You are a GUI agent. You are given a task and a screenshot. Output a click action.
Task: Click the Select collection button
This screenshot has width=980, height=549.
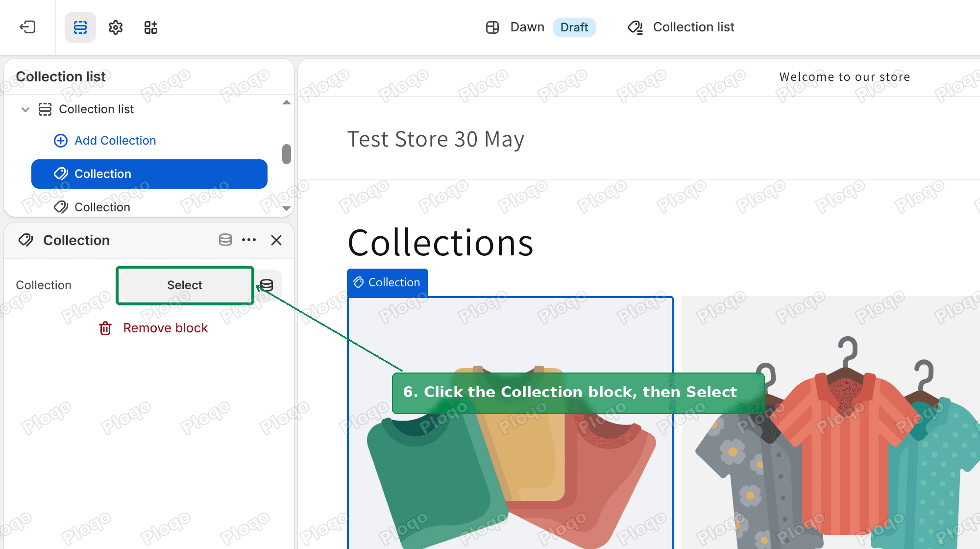coord(185,285)
